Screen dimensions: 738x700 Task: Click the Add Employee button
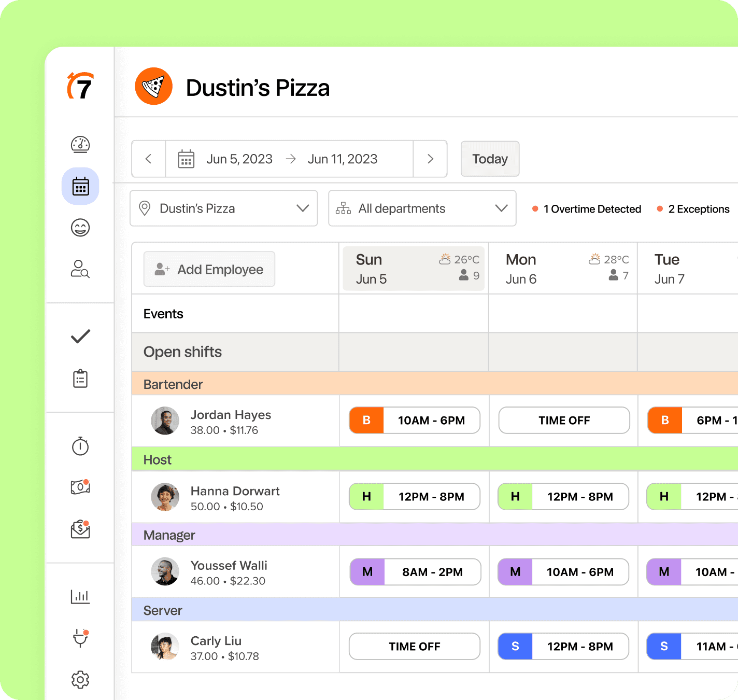[209, 269]
